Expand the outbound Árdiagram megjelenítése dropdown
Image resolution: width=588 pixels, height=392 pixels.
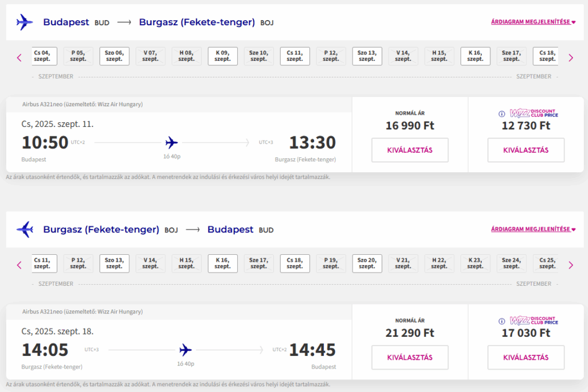533,22
